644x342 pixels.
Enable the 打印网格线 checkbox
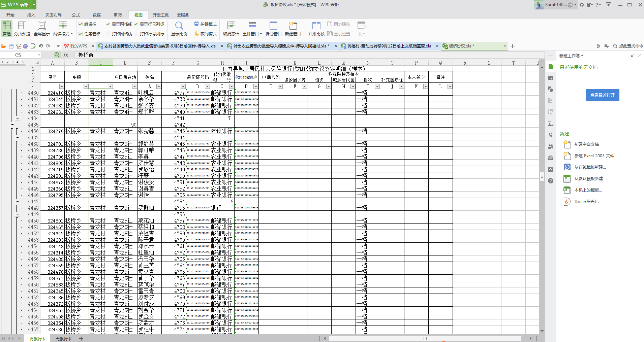click(108, 34)
